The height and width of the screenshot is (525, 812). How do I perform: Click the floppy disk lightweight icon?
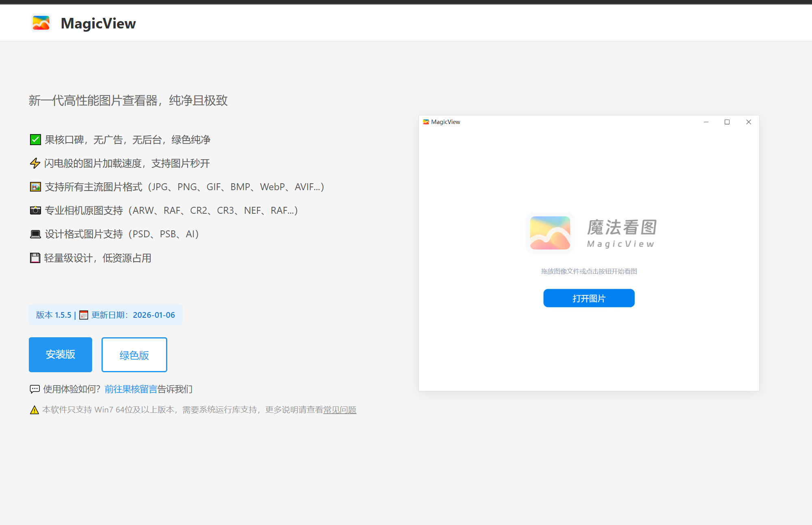(35, 258)
